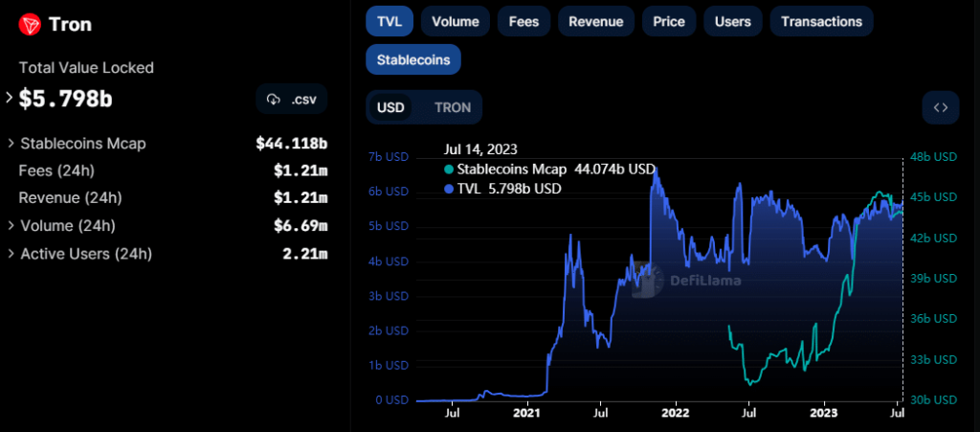Click the red Tron logo icon
The height and width of the screenshot is (432, 980).
point(30,24)
